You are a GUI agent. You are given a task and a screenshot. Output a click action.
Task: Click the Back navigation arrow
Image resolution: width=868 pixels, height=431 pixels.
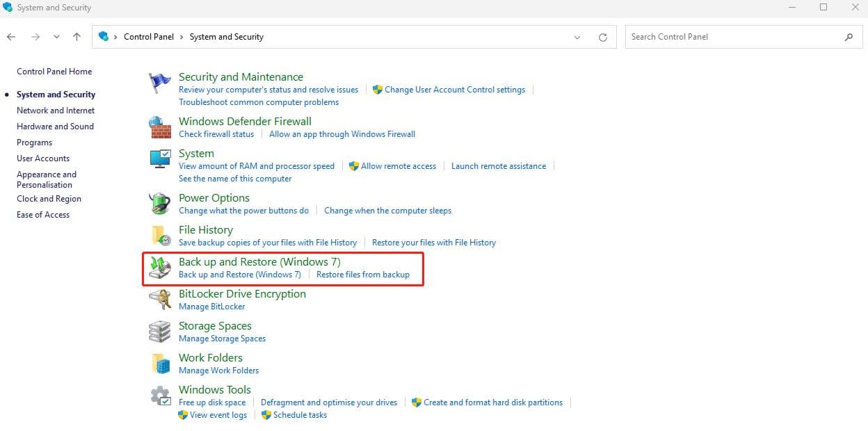[11, 37]
